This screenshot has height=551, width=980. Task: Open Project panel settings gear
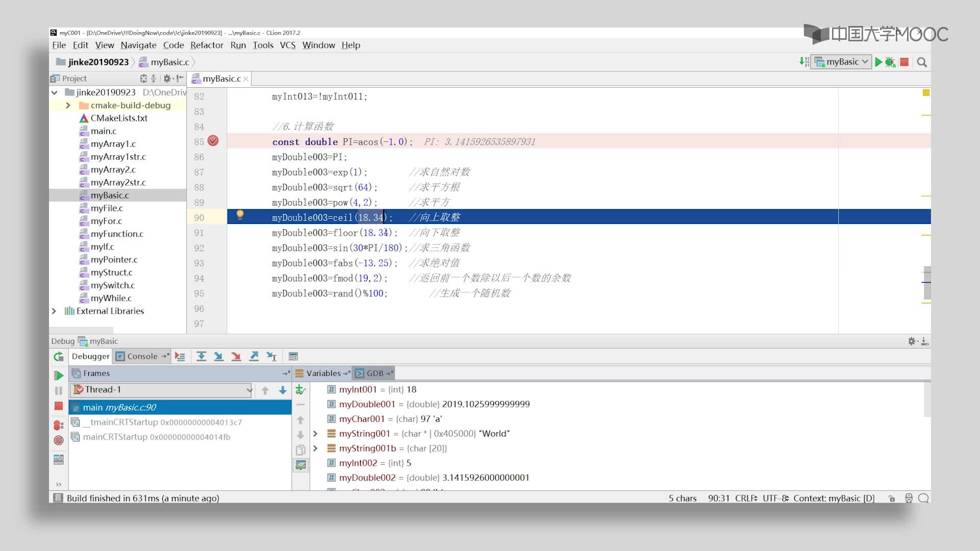pos(167,79)
